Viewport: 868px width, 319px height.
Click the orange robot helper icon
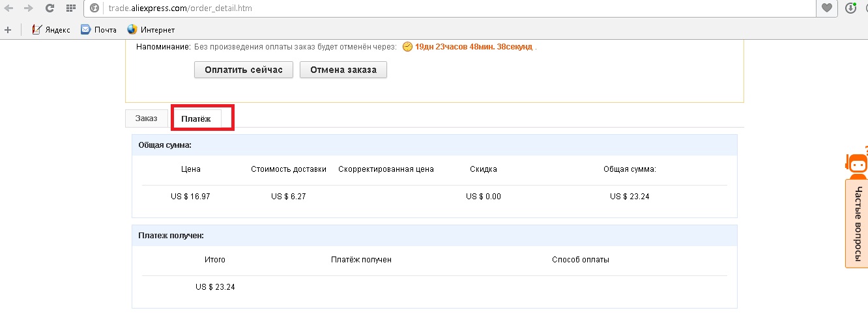click(857, 164)
